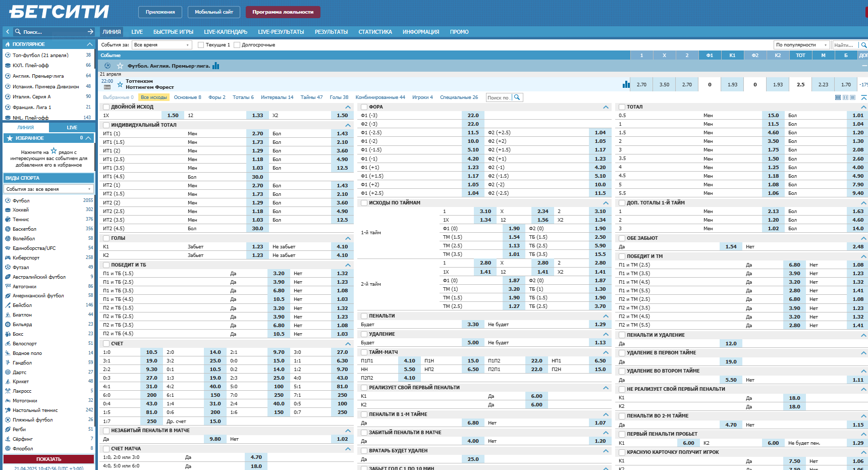Screen dimensions: 868x470
Task: Open league statistics bar chart icon
Action: (216, 66)
